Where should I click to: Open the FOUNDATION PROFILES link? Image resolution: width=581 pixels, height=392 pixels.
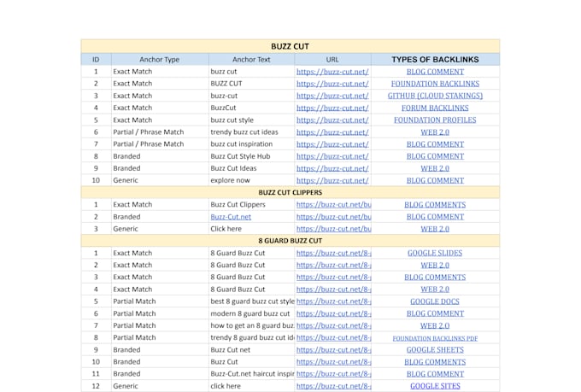(x=435, y=120)
